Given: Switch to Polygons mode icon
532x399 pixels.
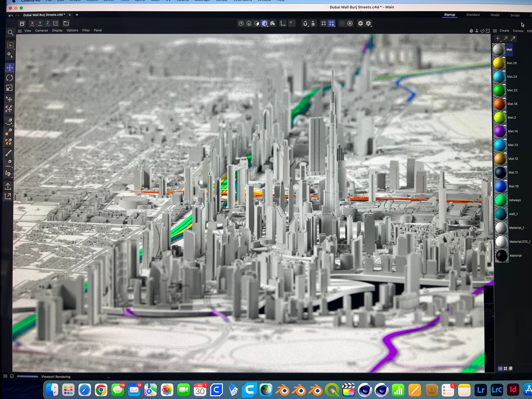Looking at the screenshot, I should pos(257,24).
